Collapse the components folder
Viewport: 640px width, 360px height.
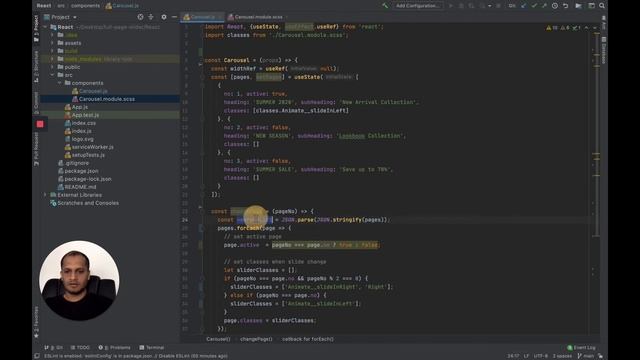point(60,83)
